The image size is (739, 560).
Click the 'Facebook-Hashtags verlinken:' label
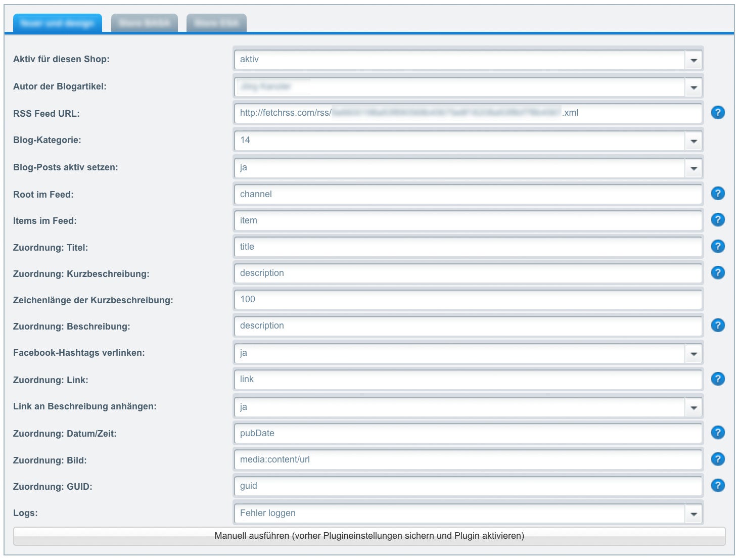point(79,353)
